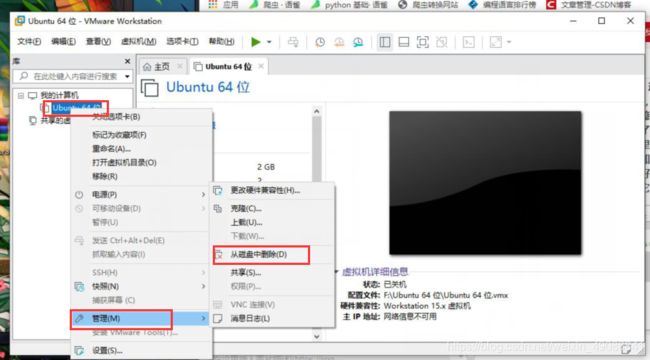Image resolution: width=650 pixels, height=360 pixels.
Task: Select 上载(U)... in submenu
Action: click(x=273, y=222)
